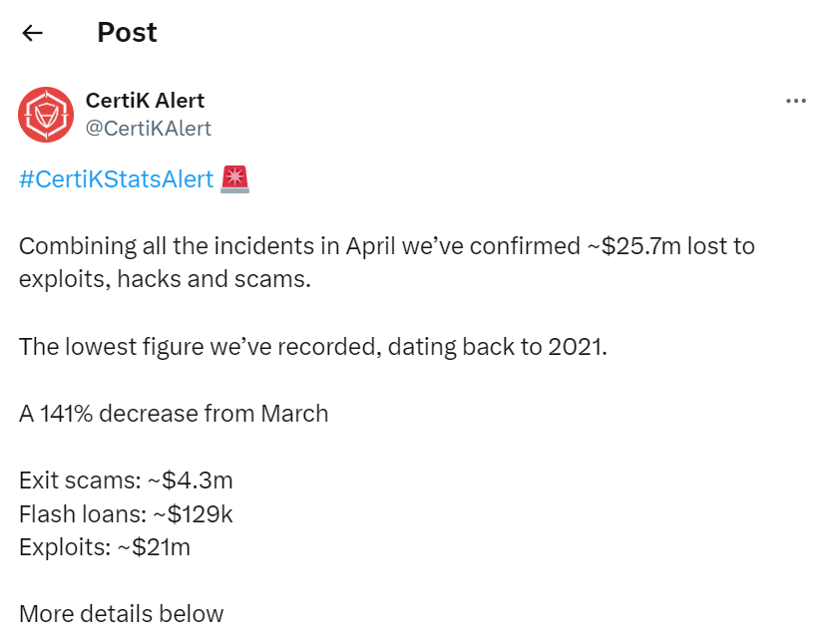
Task: Click the word 'Combining' at paragraph start
Action: pyautogui.click(x=71, y=246)
